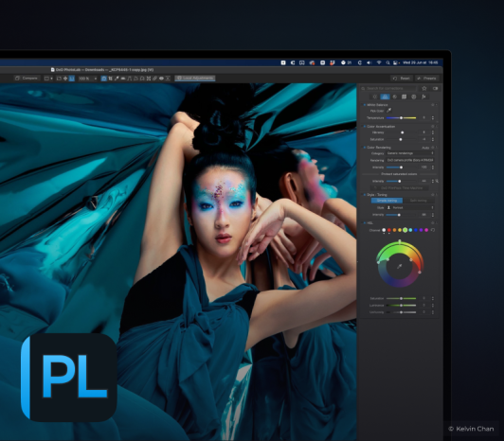Open the Light palette sun tab
Image resolution: width=504 pixels, height=441 pixels.
coord(375,97)
